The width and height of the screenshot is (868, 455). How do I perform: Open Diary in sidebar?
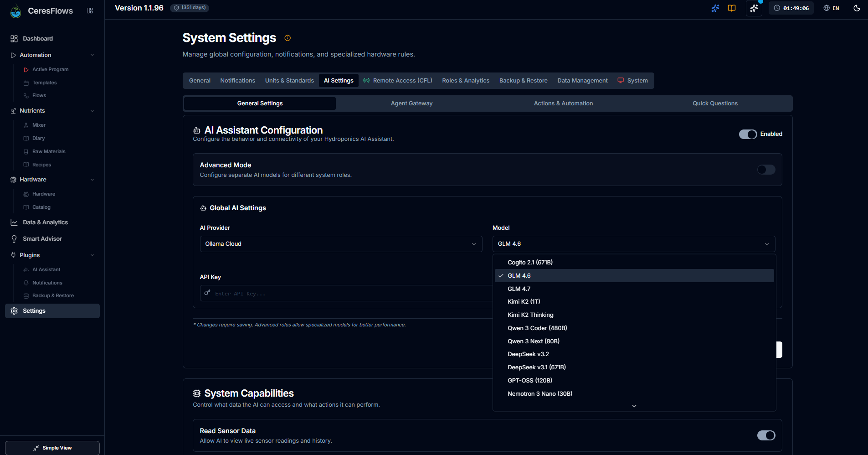coord(38,139)
